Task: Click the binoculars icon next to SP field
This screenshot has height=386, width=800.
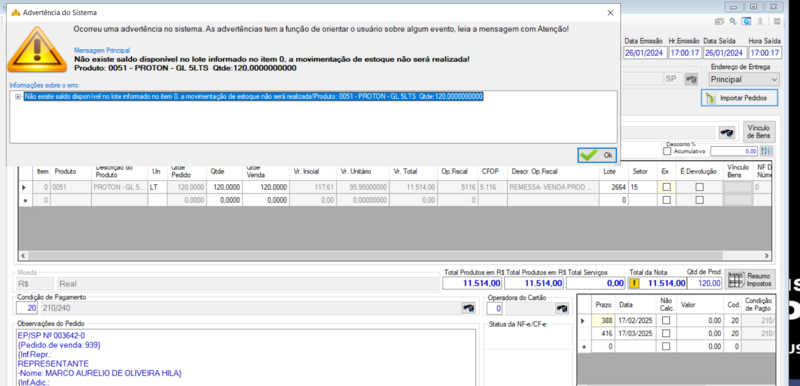Action: (x=691, y=79)
